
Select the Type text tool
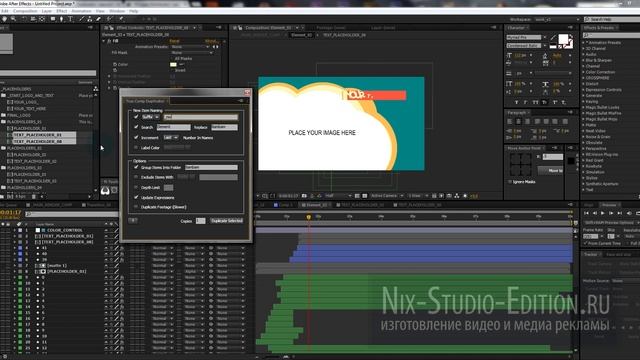[x=71, y=19]
